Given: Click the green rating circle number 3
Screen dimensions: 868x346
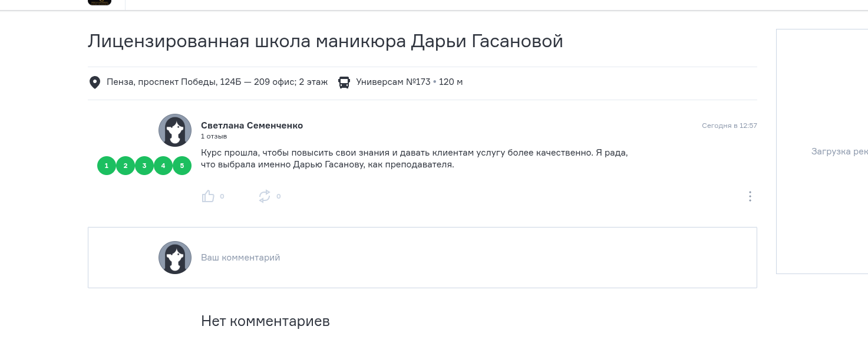Looking at the screenshot, I should pyautogui.click(x=144, y=166).
